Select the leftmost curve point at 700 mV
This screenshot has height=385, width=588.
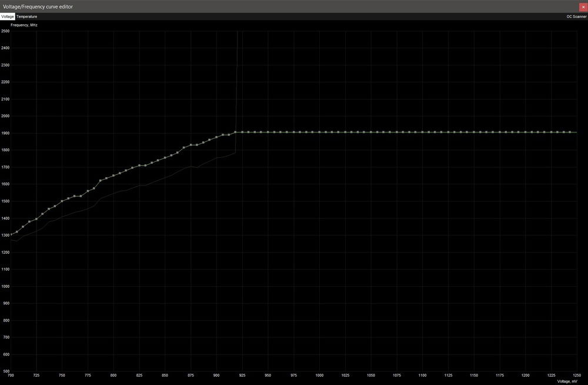pyautogui.click(x=10, y=234)
